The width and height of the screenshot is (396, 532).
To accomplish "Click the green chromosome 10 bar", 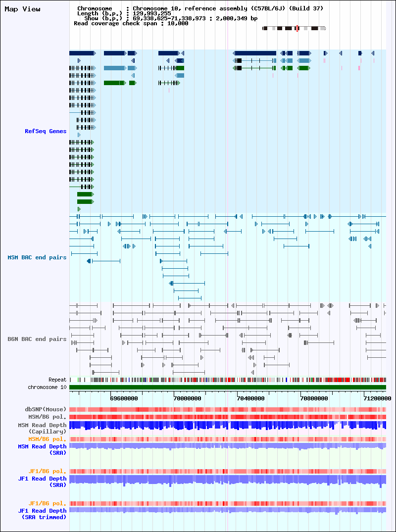I will coord(228,387).
